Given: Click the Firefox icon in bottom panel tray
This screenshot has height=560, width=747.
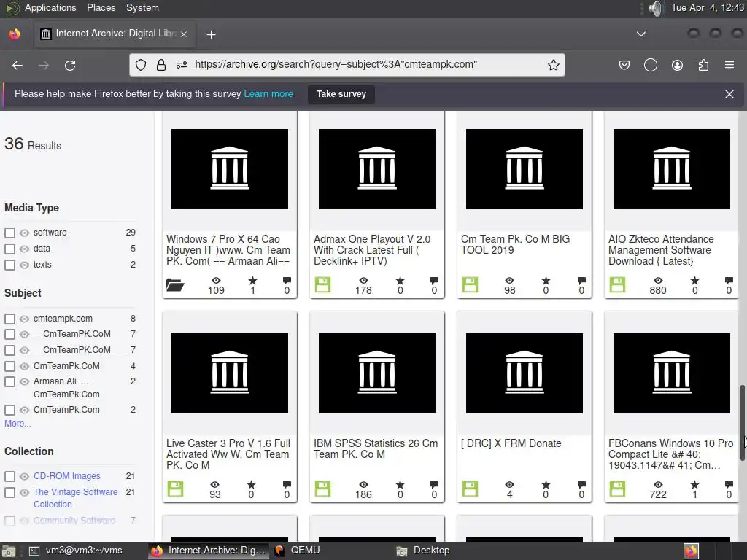Looking at the screenshot, I should (x=691, y=551).
